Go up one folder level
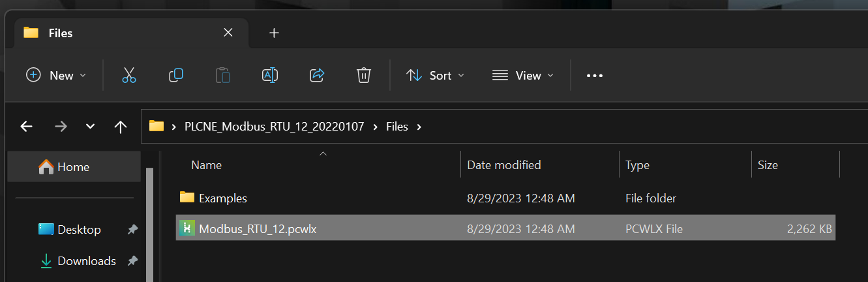868x282 pixels. pyautogui.click(x=121, y=127)
